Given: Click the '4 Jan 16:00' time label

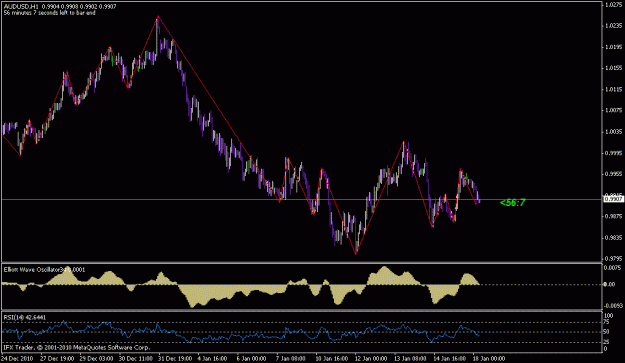Looking at the screenshot, I should click(212, 359).
